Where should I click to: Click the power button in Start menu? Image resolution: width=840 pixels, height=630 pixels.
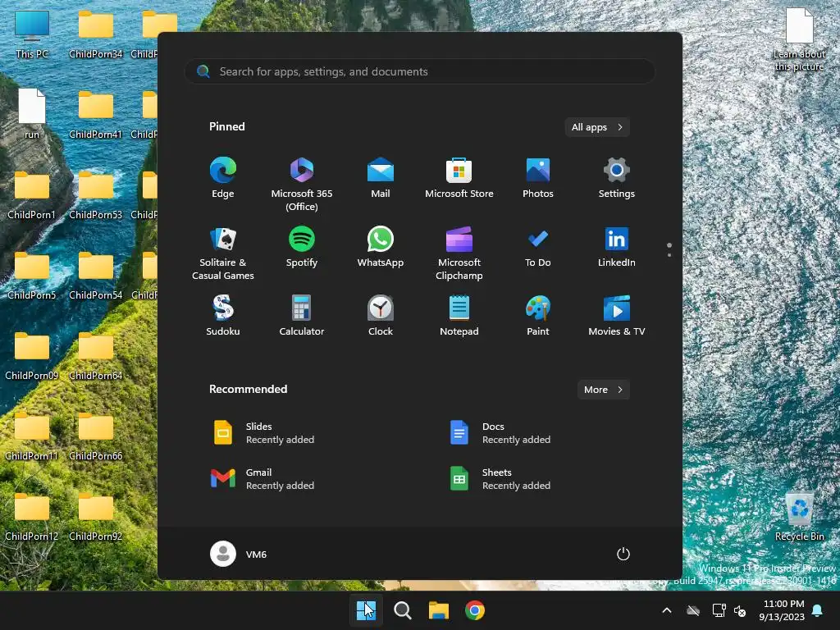[623, 554]
